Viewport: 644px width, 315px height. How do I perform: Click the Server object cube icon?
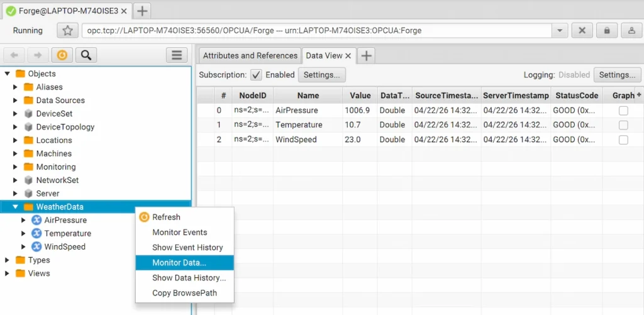pos(28,194)
